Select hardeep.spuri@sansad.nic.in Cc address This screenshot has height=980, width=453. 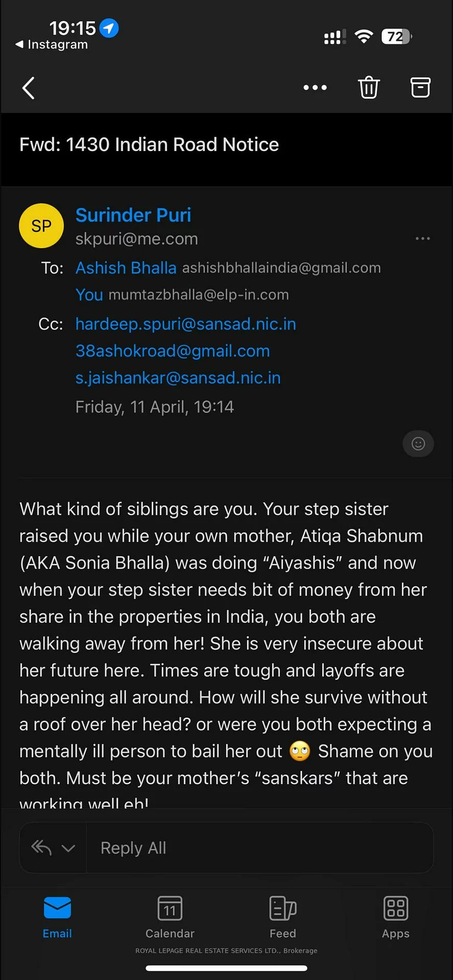(x=186, y=324)
